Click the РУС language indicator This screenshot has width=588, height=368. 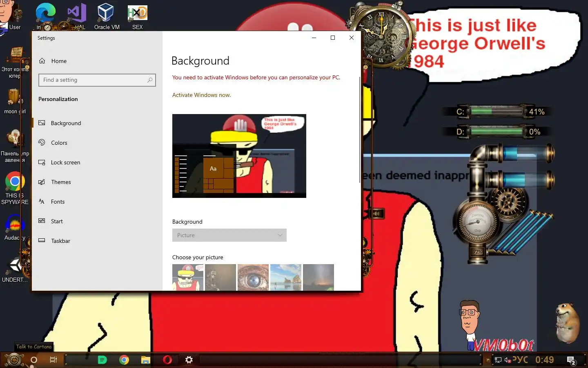click(x=520, y=360)
